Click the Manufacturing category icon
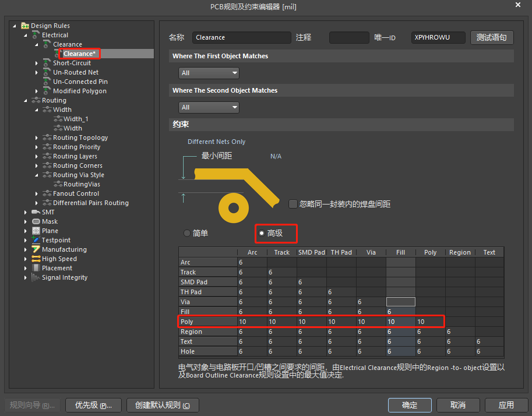Screen dimensions: 532x416 [x=36, y=249]
